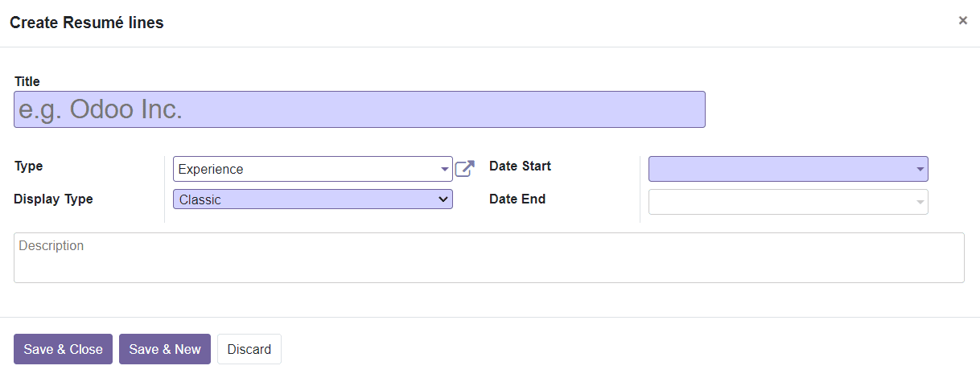Focus the Title field with Odoo placeholder

pyautogui.click(x=360, y=109)
